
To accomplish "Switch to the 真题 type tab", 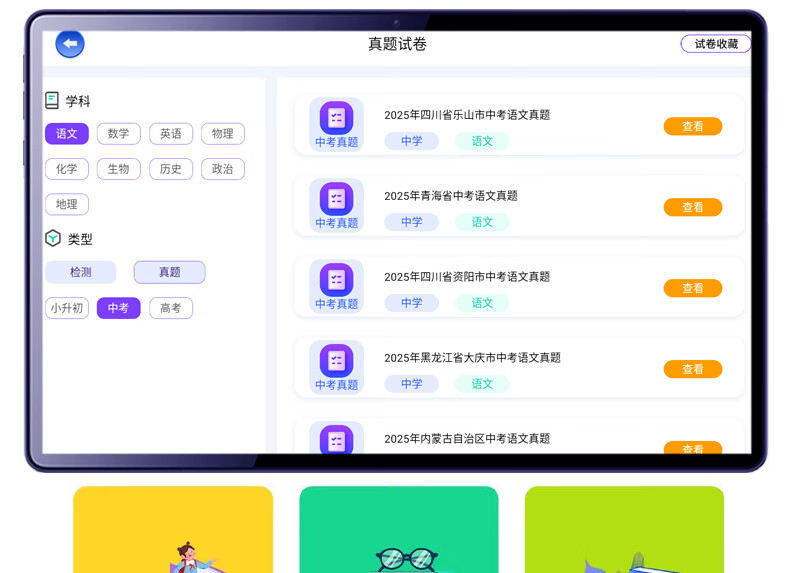I will (170, 272).
